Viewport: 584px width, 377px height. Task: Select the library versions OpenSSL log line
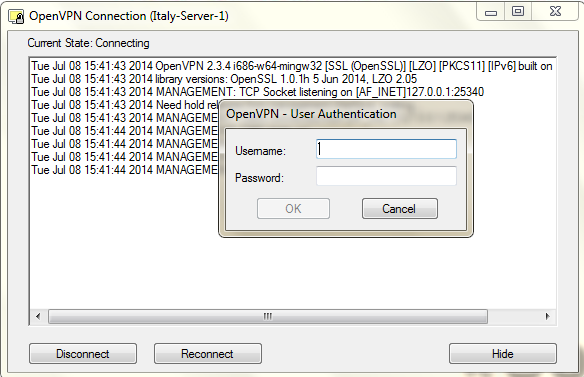click(224, 79)
